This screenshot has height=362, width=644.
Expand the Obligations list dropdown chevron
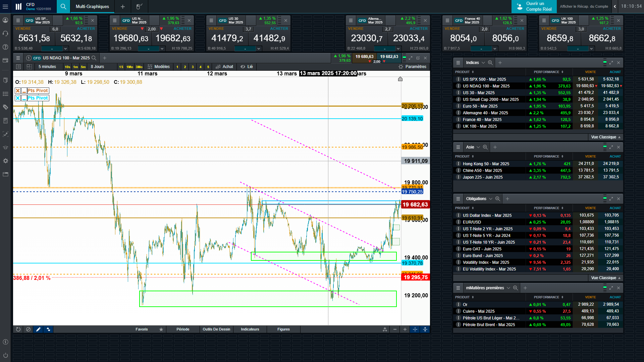[491, 199]
